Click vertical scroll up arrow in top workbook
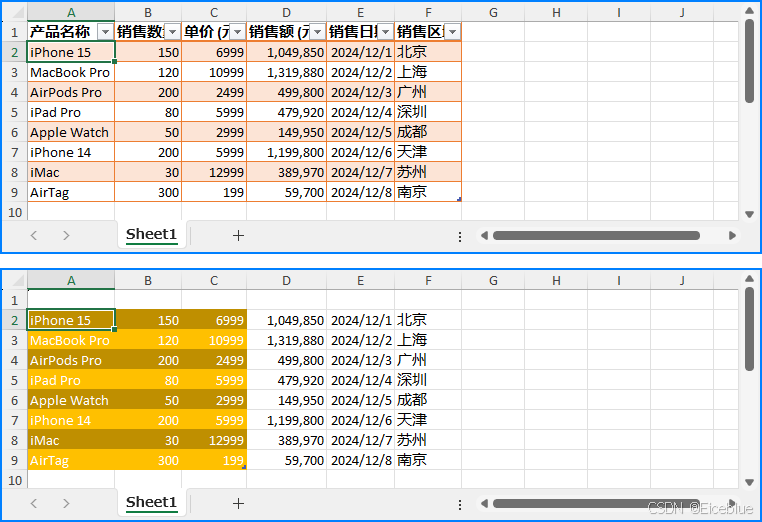Viewport: 762px width, 522px height. [749, 10]
